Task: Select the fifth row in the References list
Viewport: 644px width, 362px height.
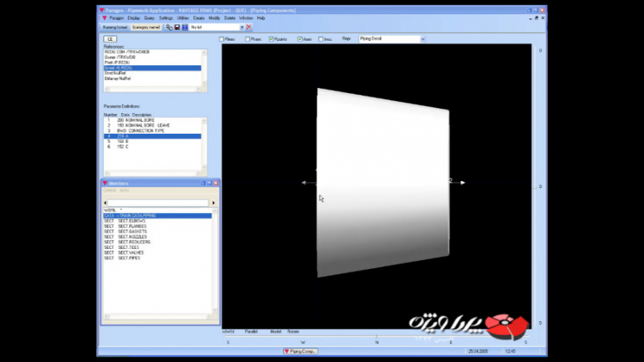Action: pyautogui.click(x=152, y=73)
